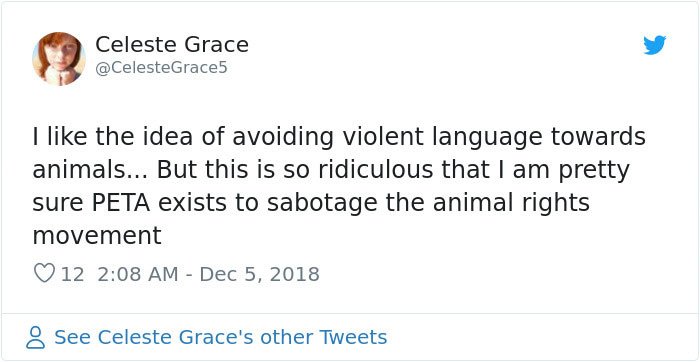
Task: Open the Celeste Grace display name
Action: [172, 45]
